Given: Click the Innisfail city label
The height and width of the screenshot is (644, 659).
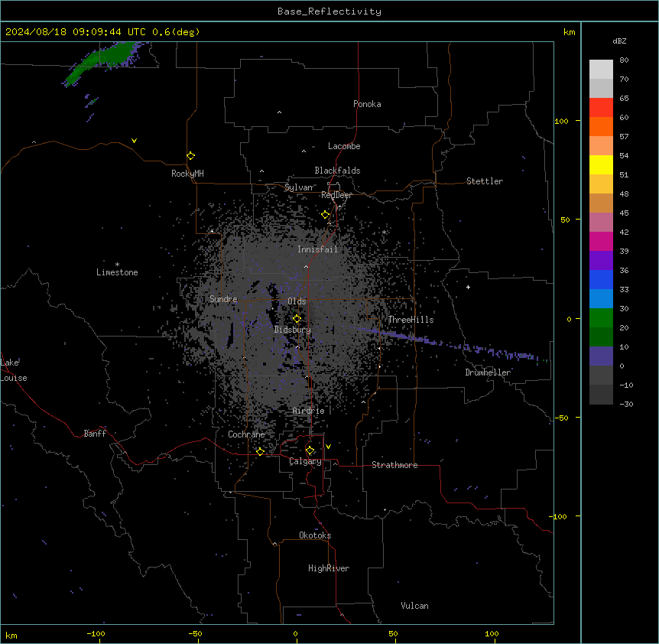Looking at the screenshot, I should tap(317, 249).
